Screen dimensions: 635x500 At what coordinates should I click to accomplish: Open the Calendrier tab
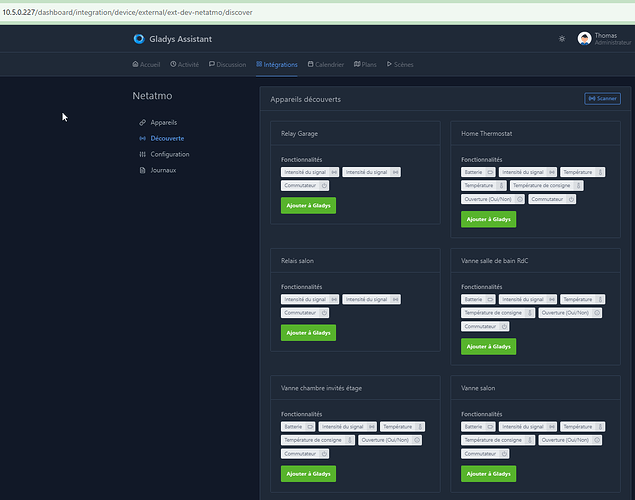326,64
